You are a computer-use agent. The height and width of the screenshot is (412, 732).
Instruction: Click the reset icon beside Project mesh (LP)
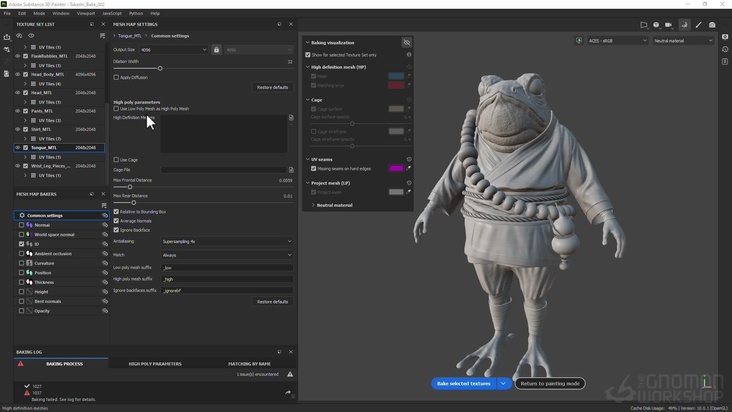tap(409, 183)
